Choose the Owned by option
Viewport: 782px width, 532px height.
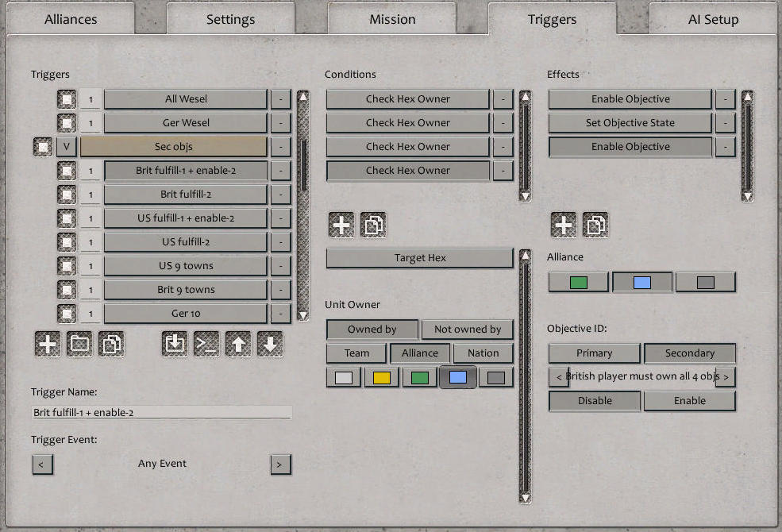tap(372, 329)
